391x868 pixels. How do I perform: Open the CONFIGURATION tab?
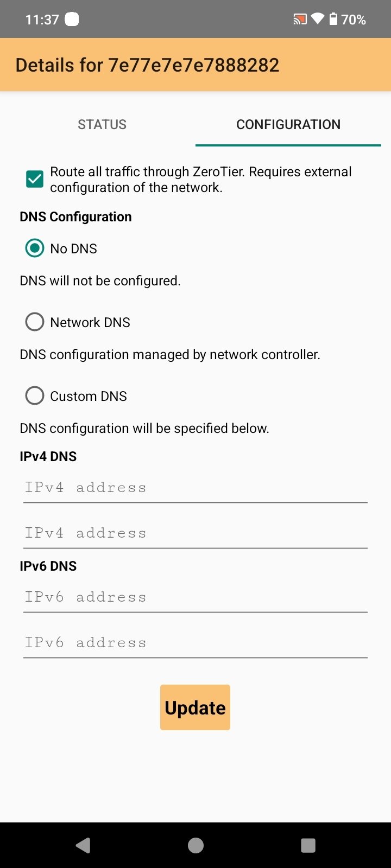[288, 124]
